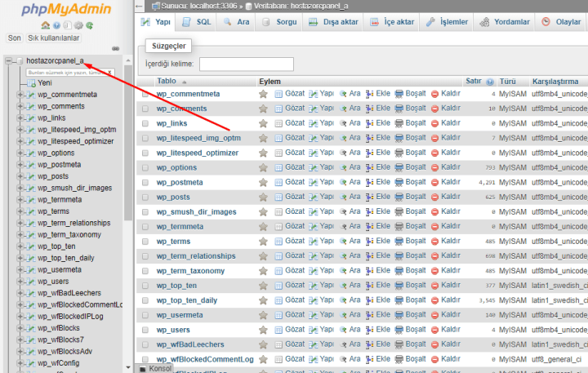The width and height of the screenshot is (588, 373).
Task: Click Ara search icon for wp_terms
Action: coord(343,242)
